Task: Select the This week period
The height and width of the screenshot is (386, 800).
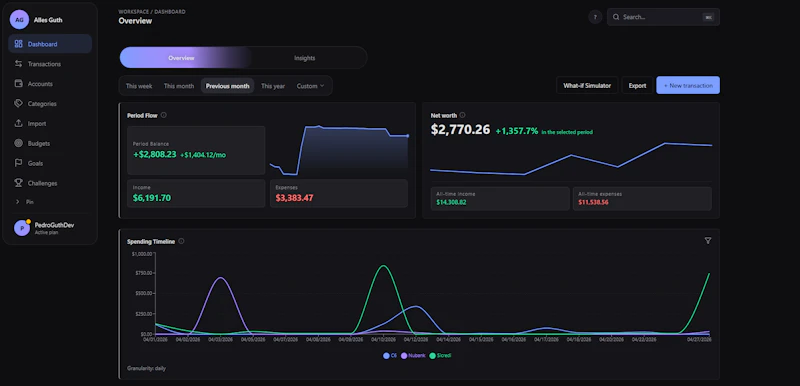Action: tap(139, 86)
